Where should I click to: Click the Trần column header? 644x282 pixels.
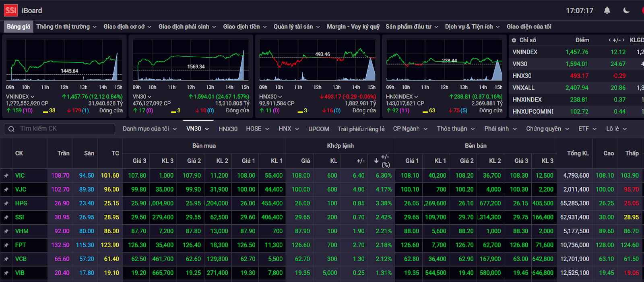click(63, 153)
